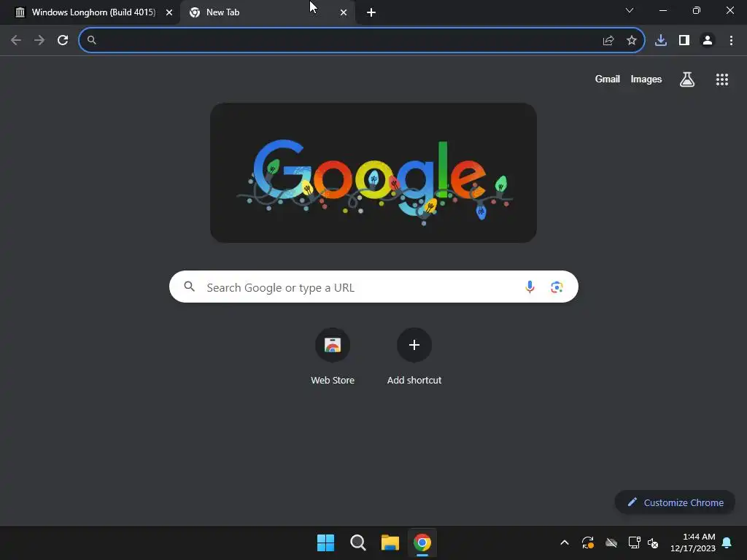Click the share page icon in address bar
The width and height of the screenshot is (747, 560).
[608, 41]
